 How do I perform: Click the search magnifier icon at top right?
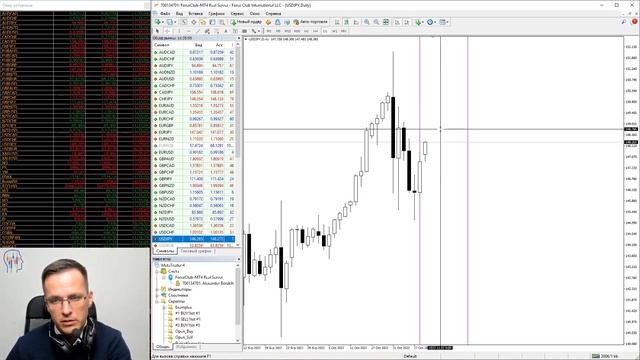pyautogui.click(x=624, y=22)
